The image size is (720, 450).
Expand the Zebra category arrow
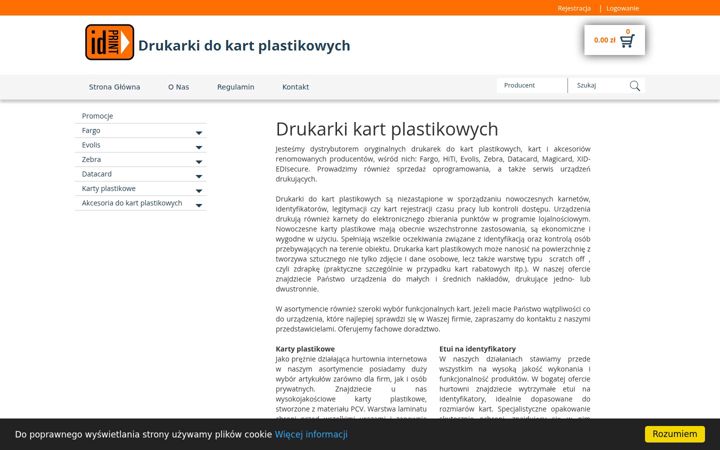coord(199,162)
